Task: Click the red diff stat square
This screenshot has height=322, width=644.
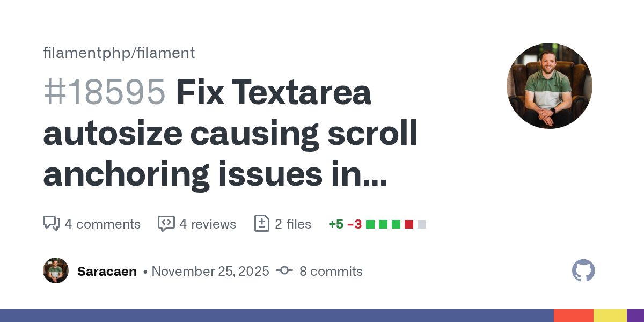Action: 409,224
